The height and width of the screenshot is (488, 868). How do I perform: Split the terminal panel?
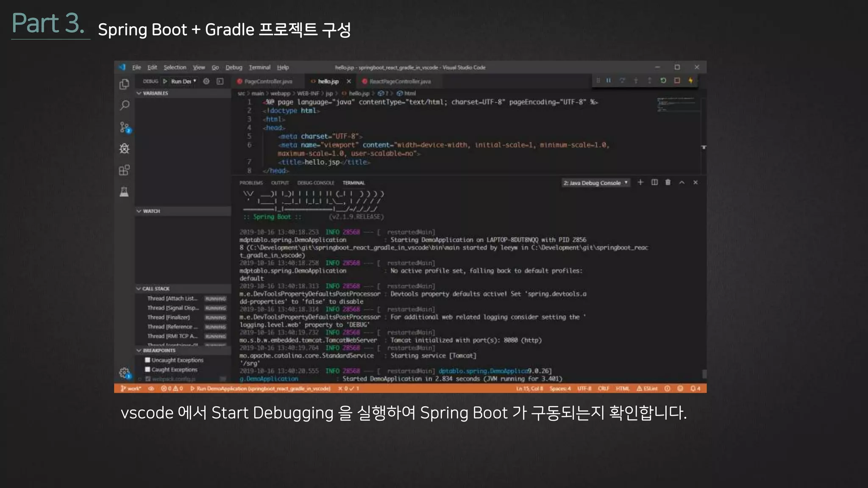[654, 182]
